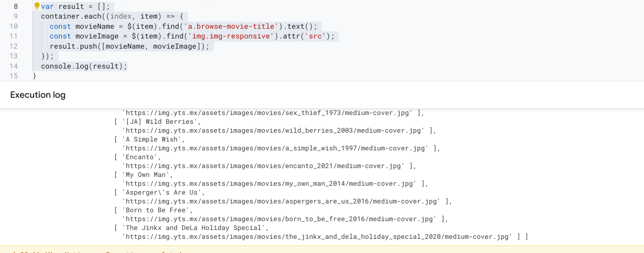The width and height of the screenshot is (644, 253).
Task: Click the 'img.img-responsive' selector string
Action: tap(231, 36)
